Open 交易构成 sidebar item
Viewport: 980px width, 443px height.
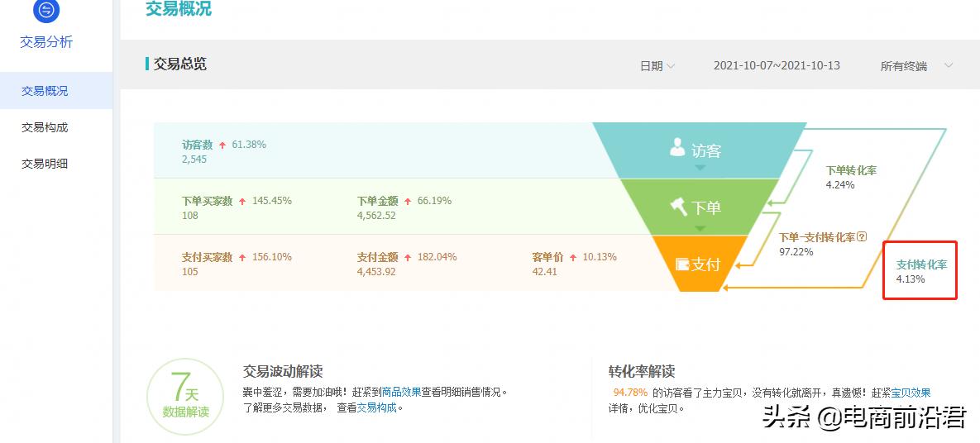point(45,127)
